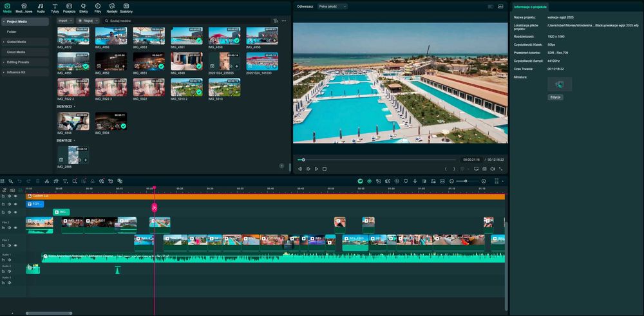Open the Nagraj record dropdown
644x316 pixels.
(88, 21)
